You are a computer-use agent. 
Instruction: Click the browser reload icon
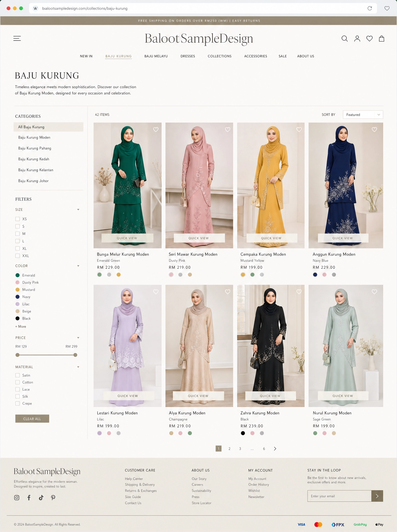coord(370,8)
